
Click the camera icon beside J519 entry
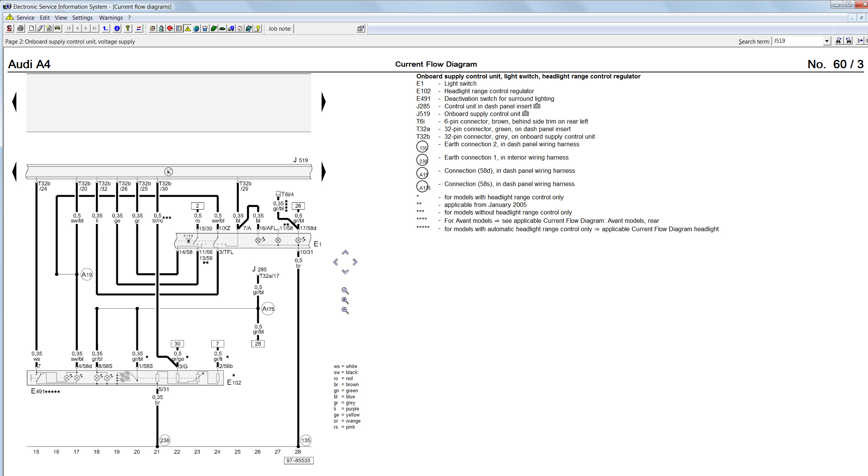point(525,114)
